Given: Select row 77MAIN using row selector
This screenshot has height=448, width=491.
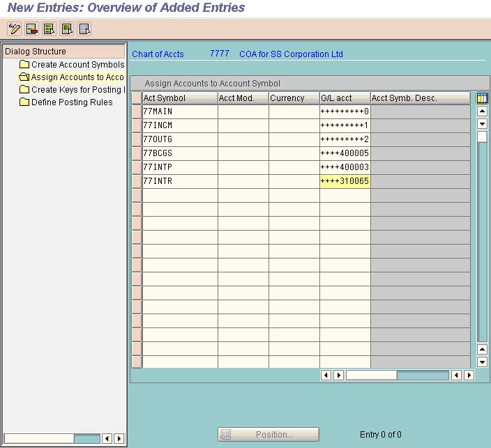Looking at the screenshot, I should pos(137,111).
